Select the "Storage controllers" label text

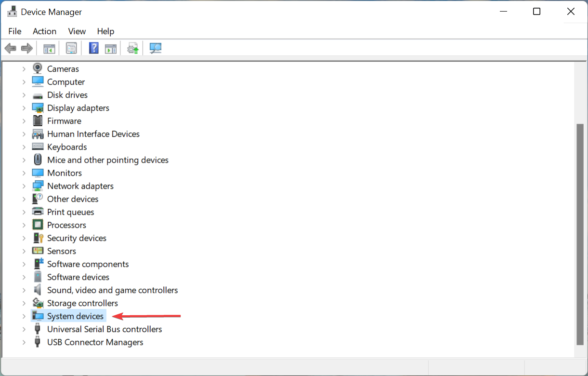point(82,303)
